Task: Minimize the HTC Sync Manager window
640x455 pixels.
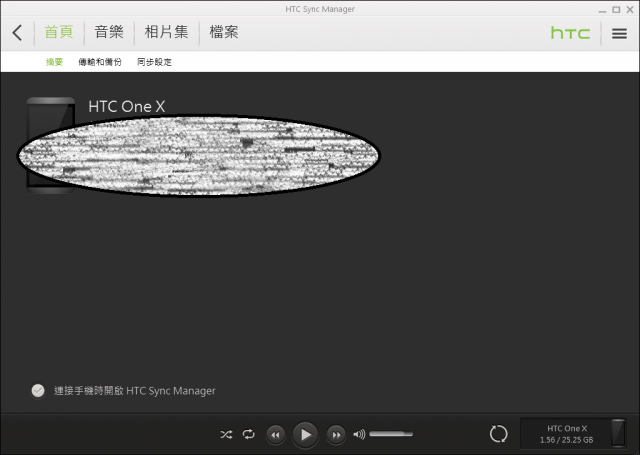Action: pos(602,10)
